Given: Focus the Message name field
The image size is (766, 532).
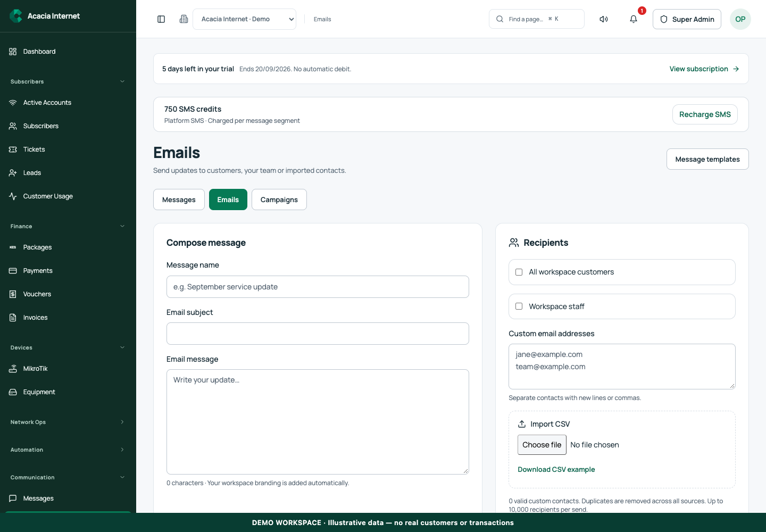Looking at the screenshot, I should (318, 287).
